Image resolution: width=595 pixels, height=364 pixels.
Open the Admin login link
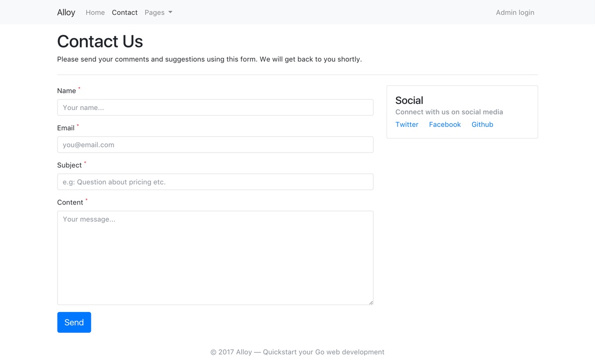point(515,12)
